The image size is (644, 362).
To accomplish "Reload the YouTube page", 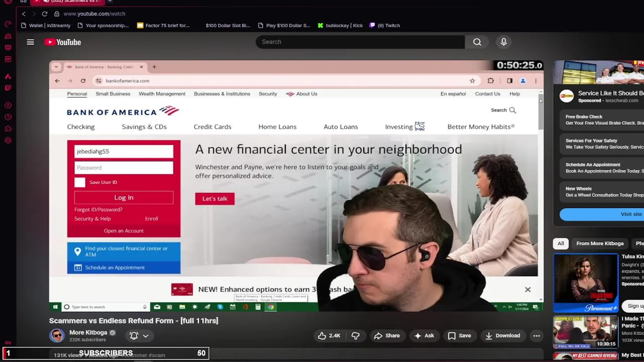I will (45, 14).
